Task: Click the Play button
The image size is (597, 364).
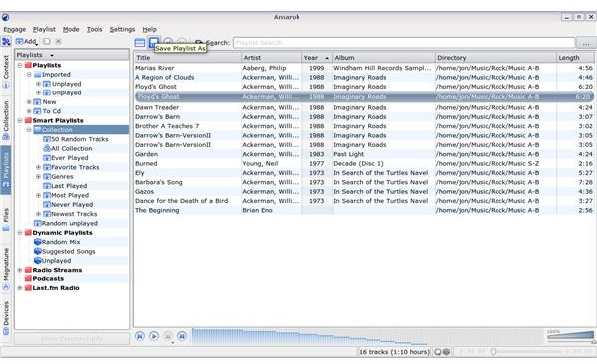Action: [x=154, y=336]
